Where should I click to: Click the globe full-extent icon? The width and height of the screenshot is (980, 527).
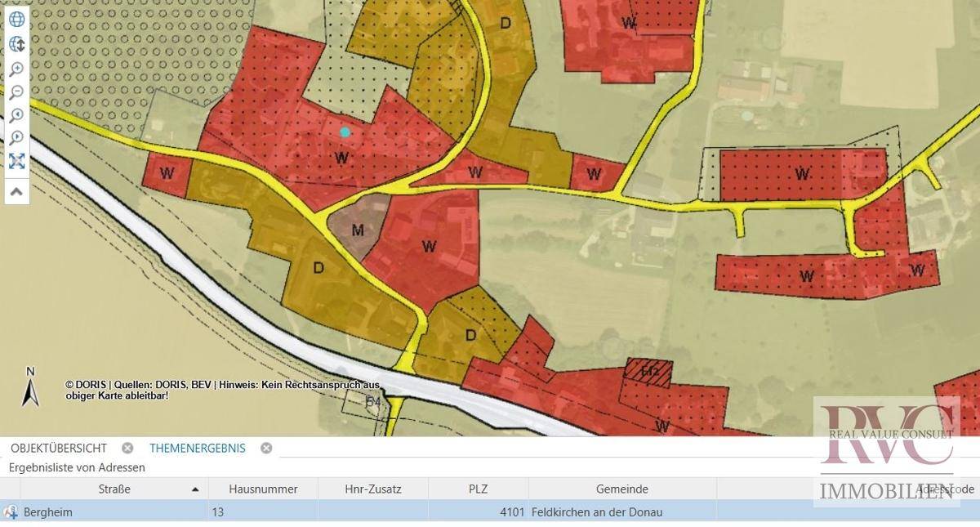16,20
